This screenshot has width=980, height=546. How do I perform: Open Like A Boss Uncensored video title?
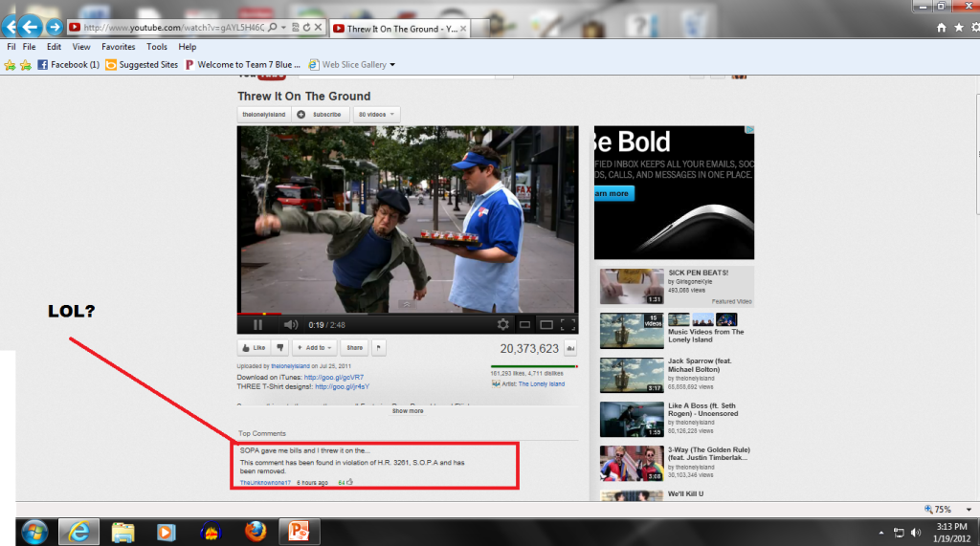703,410
